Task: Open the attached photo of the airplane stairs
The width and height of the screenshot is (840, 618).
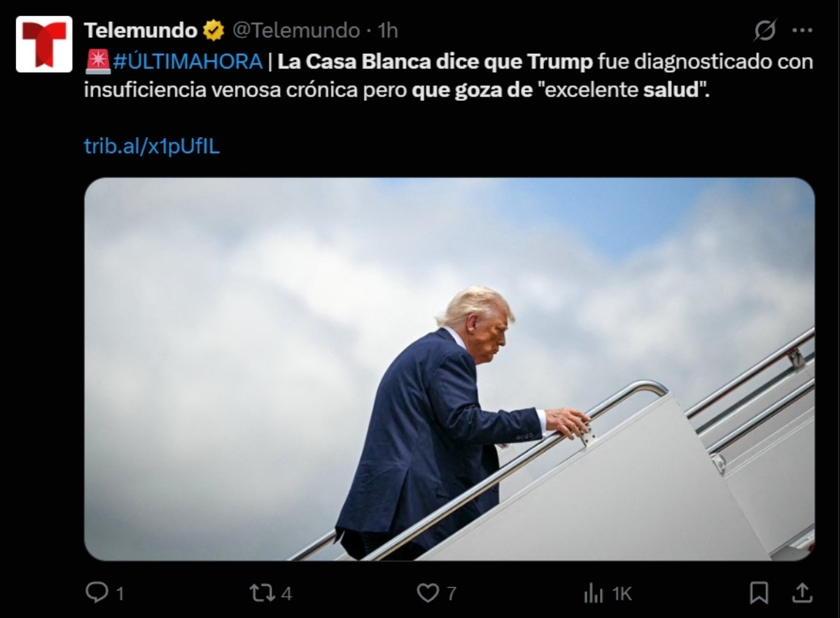Action: 449,369
